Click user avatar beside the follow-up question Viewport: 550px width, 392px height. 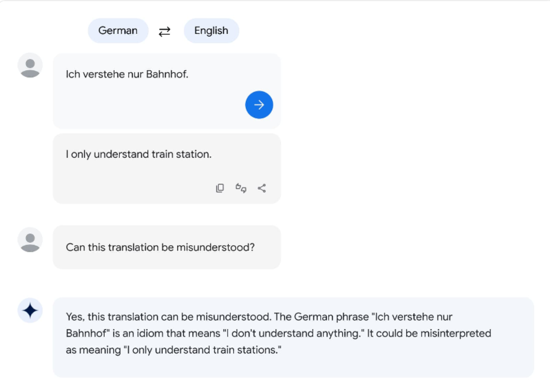30,240
